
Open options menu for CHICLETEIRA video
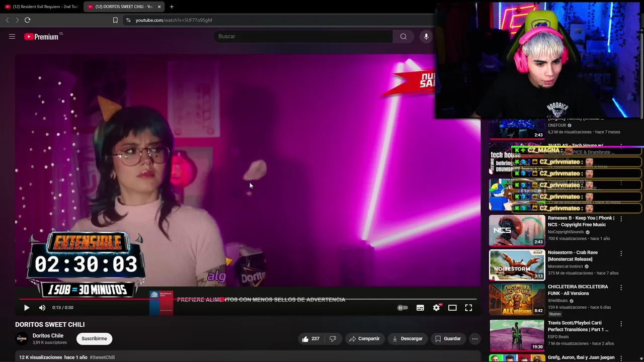[621, 288]
